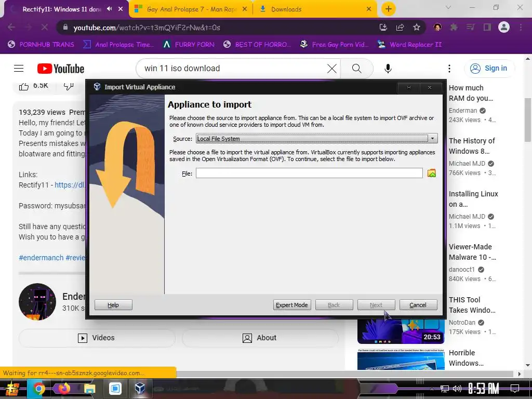Open the #endermanch hashtag link
This screenshot has height=399, width=532.
(41, 258)
